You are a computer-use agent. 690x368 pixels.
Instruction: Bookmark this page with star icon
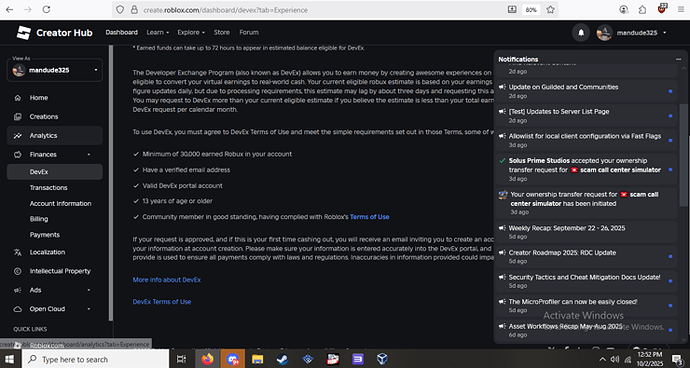tap(550, 10)
